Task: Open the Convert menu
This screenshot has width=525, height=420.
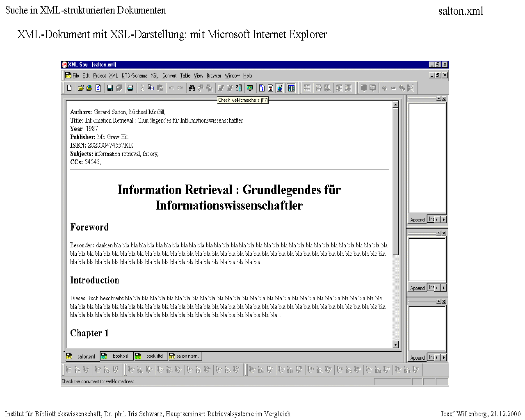Action: [x=169, y=76]
